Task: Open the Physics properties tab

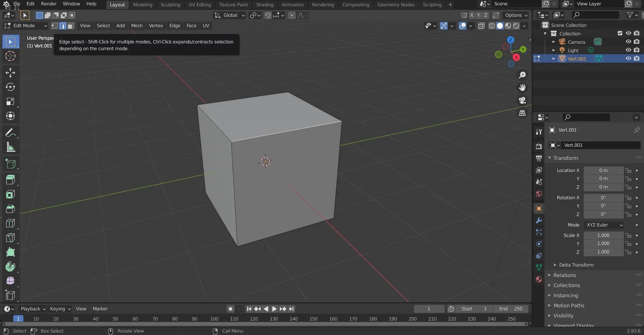Action: tap(539, 244)
